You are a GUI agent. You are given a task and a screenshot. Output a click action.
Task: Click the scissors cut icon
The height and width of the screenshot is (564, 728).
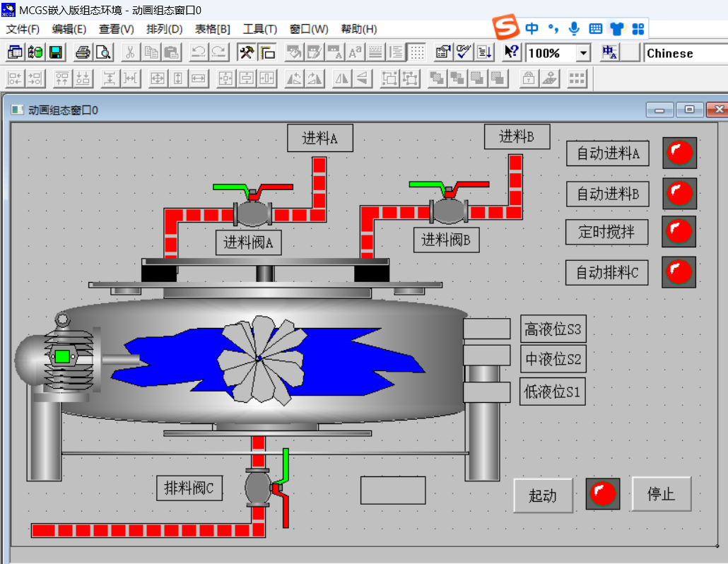[131, 52]
